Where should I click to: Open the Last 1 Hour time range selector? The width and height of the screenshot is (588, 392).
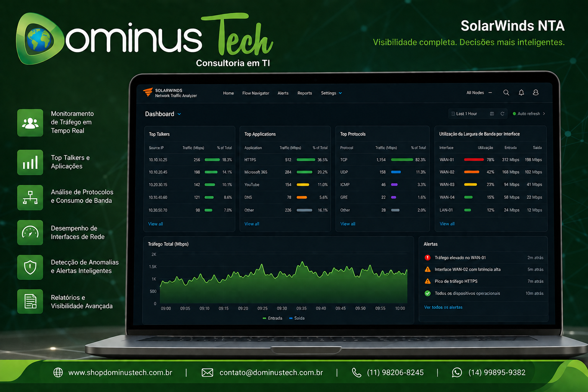tap(478, 114)
